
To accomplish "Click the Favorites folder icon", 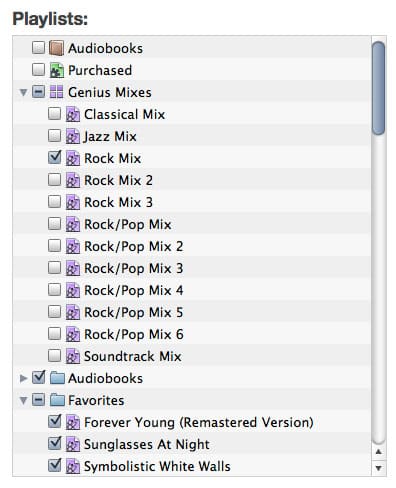I will tap(57, 400).
